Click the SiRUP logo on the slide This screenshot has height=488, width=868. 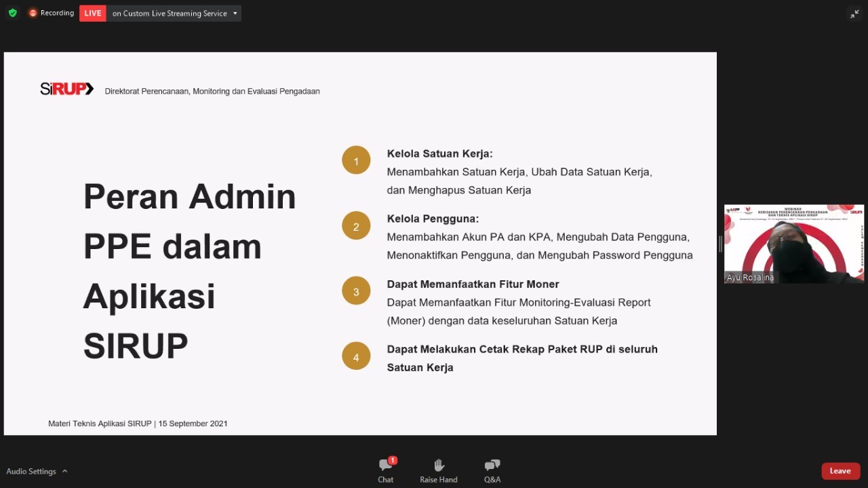66,89
